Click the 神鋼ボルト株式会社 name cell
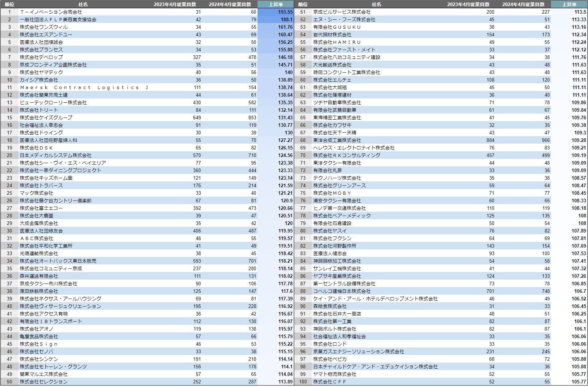This screenshot has width=588, height=387. pyautogui.click(x=334, y=329)
